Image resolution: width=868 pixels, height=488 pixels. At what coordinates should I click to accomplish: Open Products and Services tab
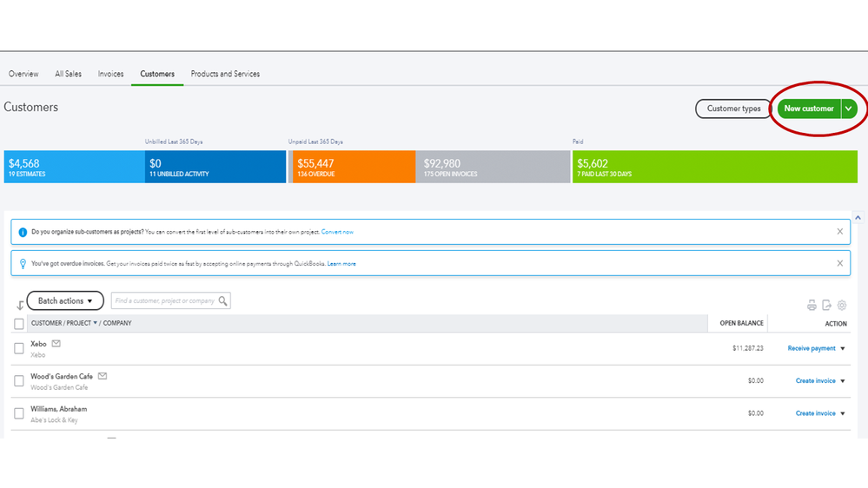(225, 75)
